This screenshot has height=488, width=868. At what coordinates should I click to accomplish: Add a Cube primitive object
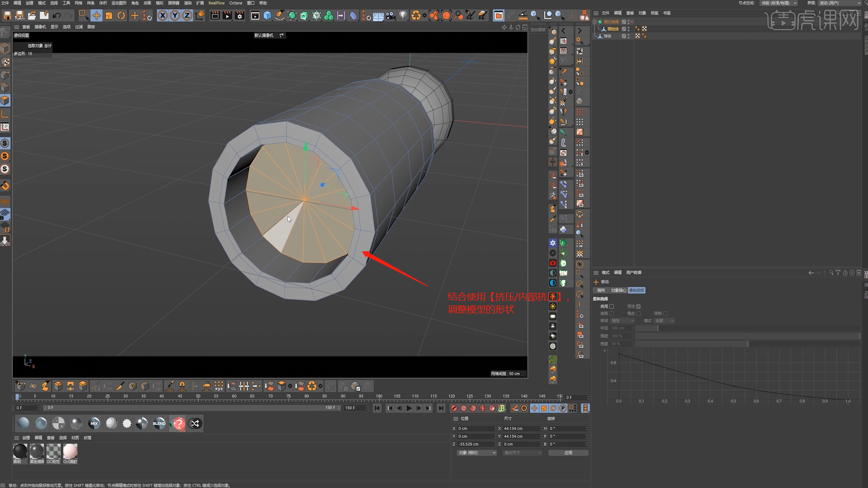pos(268,16)
